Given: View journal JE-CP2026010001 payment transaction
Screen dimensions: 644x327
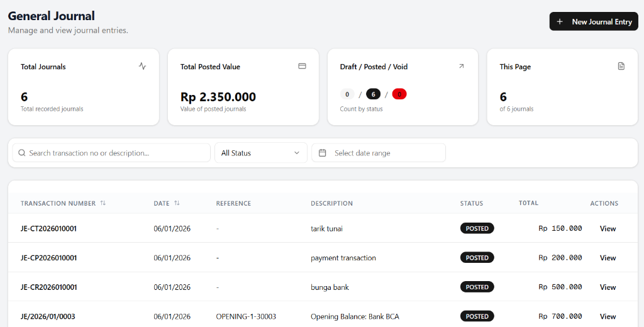Looking at the screenshot, I should 608,258.
